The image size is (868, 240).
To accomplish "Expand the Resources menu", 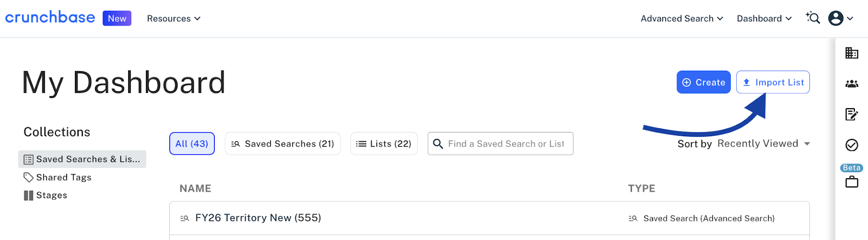I will click(x=174, y=18).
